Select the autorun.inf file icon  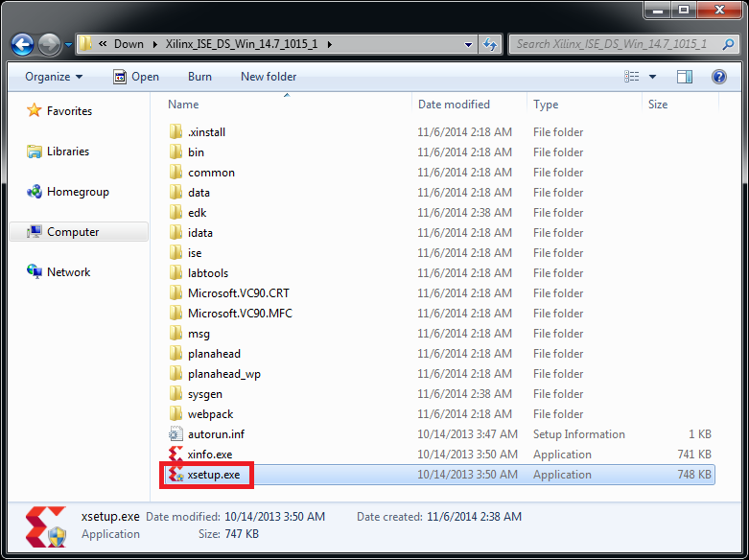(176, 433)
